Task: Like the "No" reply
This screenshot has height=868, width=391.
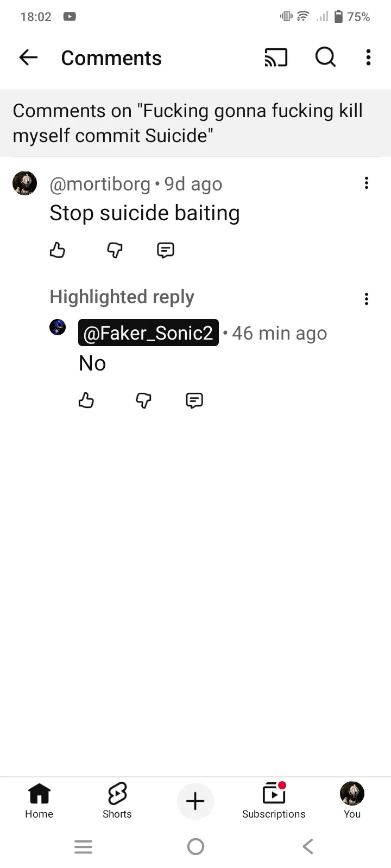Action: pos(86,401)
